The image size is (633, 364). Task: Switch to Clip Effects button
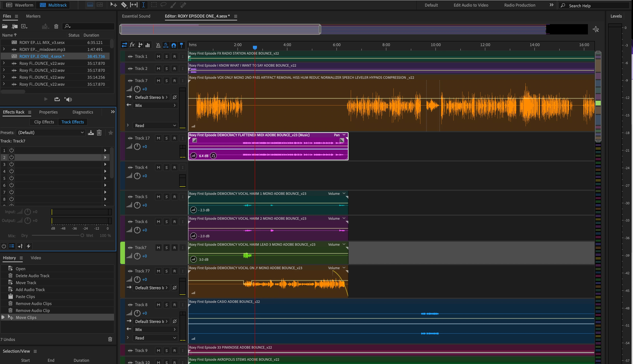click(44, 122)
